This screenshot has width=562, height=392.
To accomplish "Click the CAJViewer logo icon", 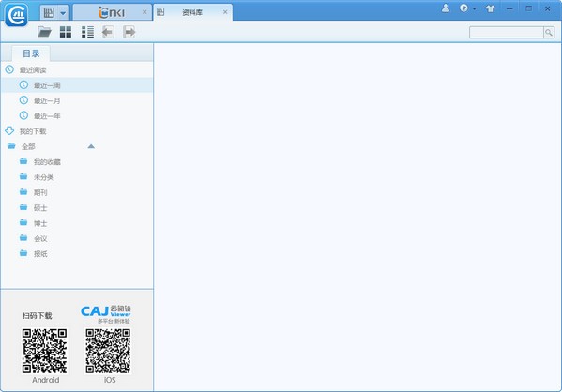I will [x=17, y=15].
